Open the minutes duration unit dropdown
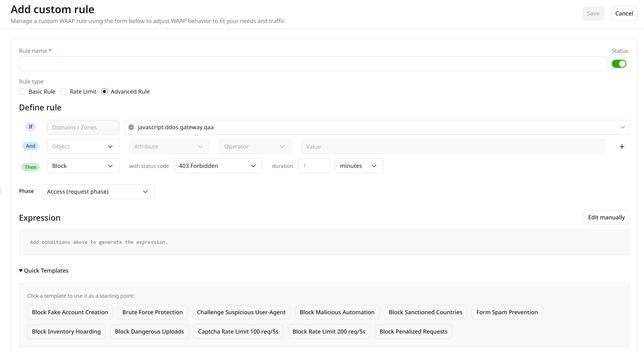The width and height of the screenshot is (644, 352). coord(359,166)
